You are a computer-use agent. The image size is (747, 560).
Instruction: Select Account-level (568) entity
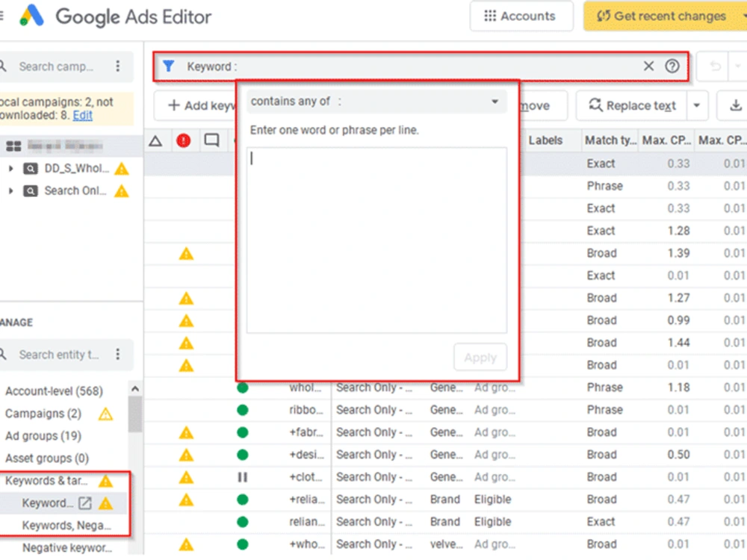(x=54, y=391)
